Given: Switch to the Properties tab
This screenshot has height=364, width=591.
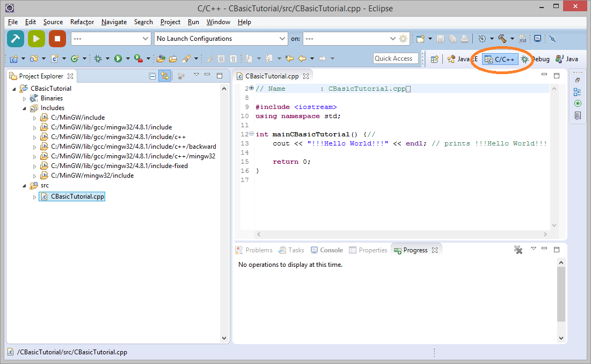Looking at the screenshot, I should (368, 250).
